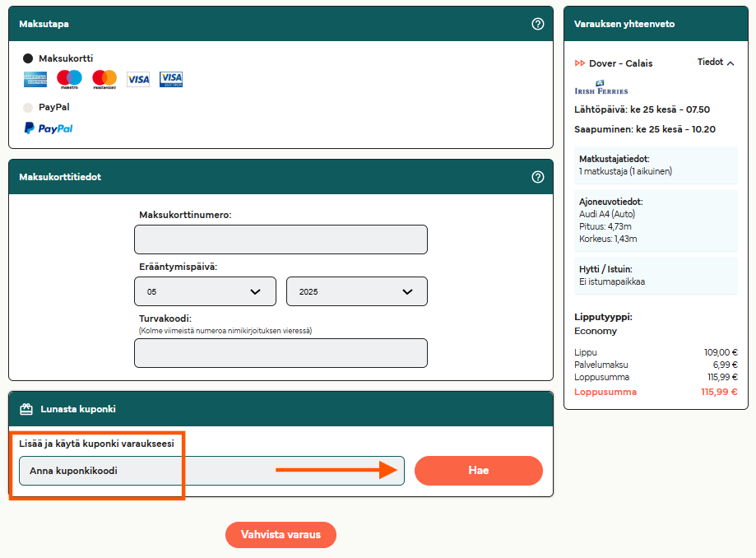Screen dimensions: 756x558
Task: Click the Hae coupon button
Action: 478,471
